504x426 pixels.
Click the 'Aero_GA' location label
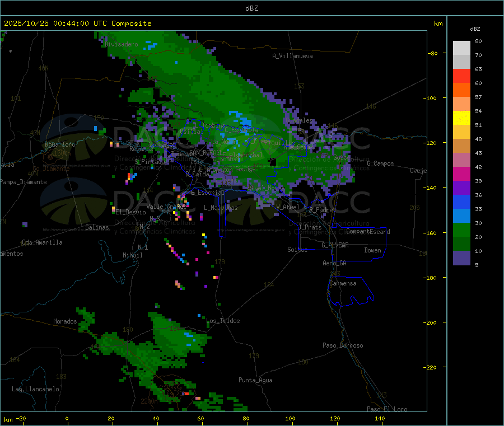[x=335, y=263]
